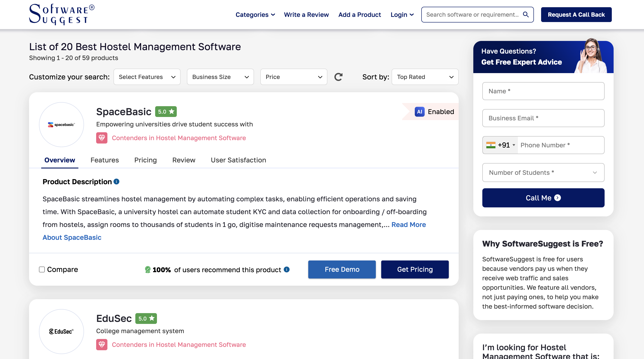The height and width of the screenshot is (359, 644).
Task: Click the Product Description info icon
Action: tap(116, 182)
